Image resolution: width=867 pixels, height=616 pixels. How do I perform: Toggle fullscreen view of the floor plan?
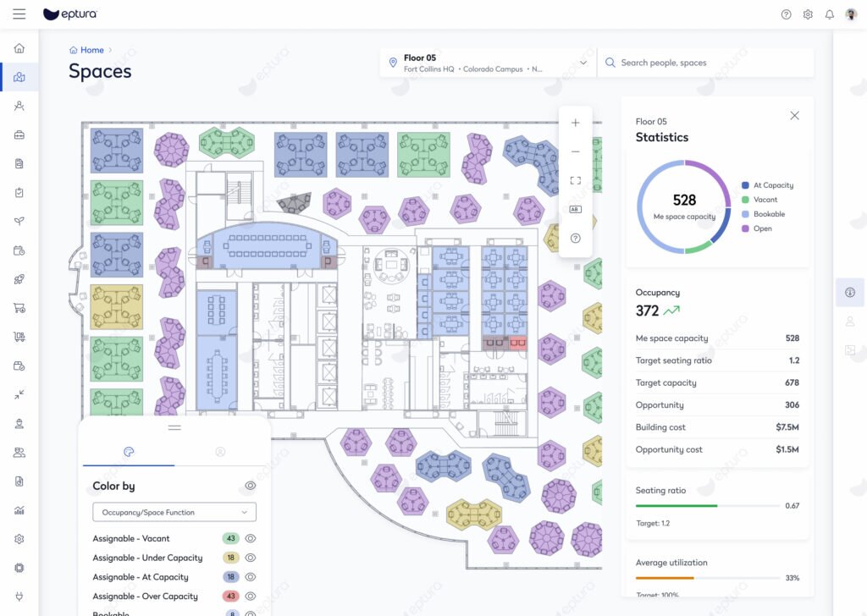pos(576,180)
